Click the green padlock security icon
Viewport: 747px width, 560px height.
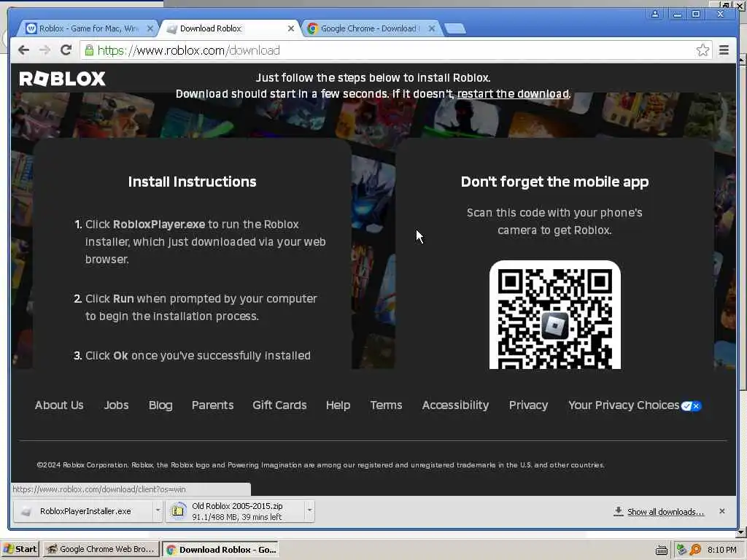[x=89, y=50]
